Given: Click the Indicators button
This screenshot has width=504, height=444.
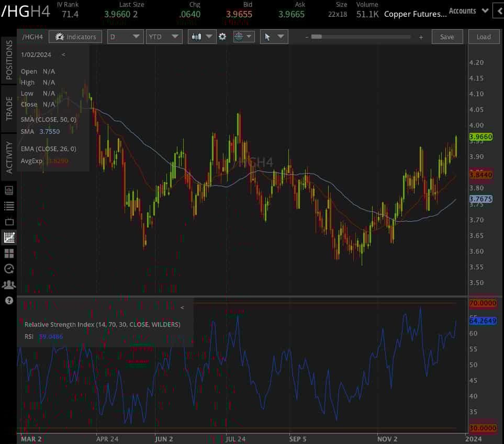Looking at the screenshot, I should click(x=76, y=37).
